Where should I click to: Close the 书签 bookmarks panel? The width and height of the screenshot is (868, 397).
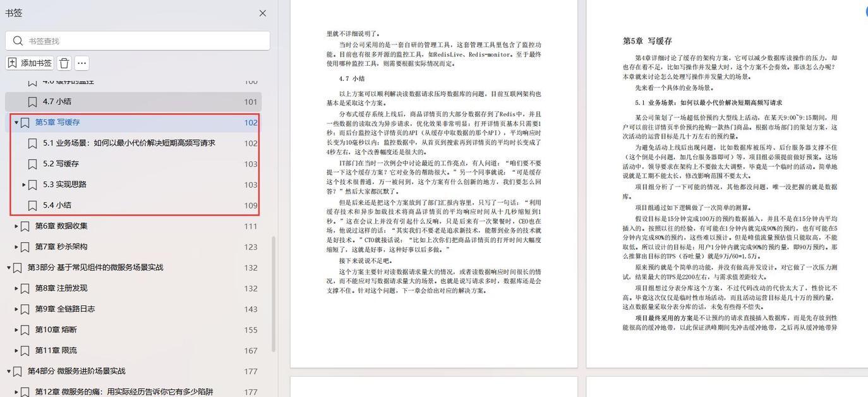pos(263,13)
